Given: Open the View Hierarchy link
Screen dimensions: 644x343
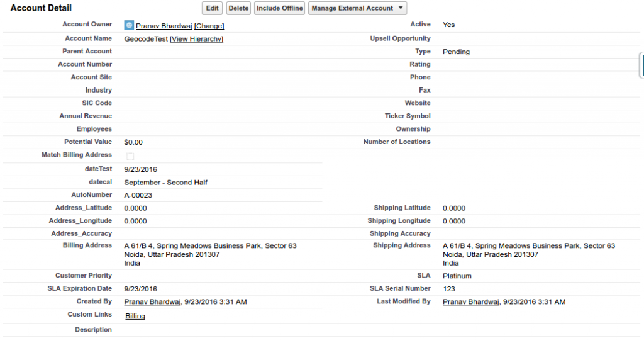Looking at the screenshot, I should pos(196,39).
